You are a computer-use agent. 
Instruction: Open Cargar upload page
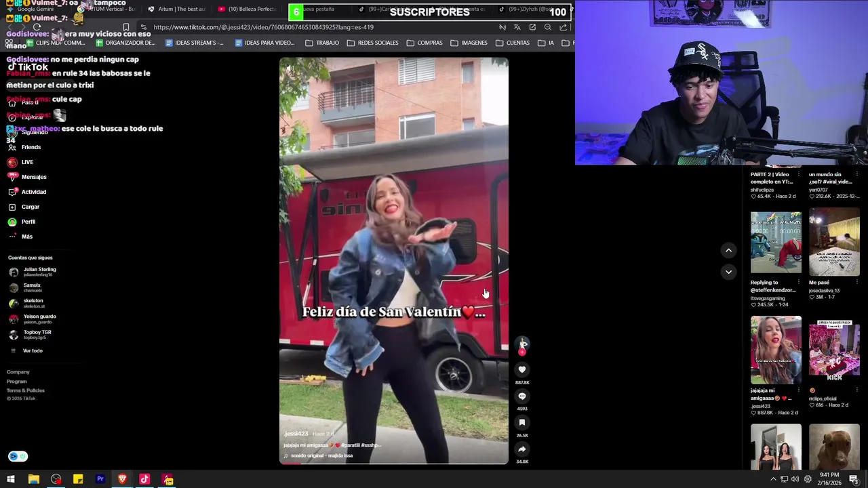[24, 207]
